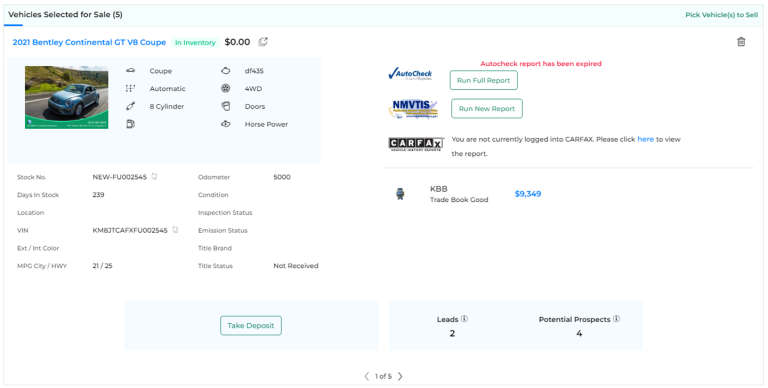Click VIN value KM8JTCAFXFU002545
Screen dimensions: 768x388
130,230
